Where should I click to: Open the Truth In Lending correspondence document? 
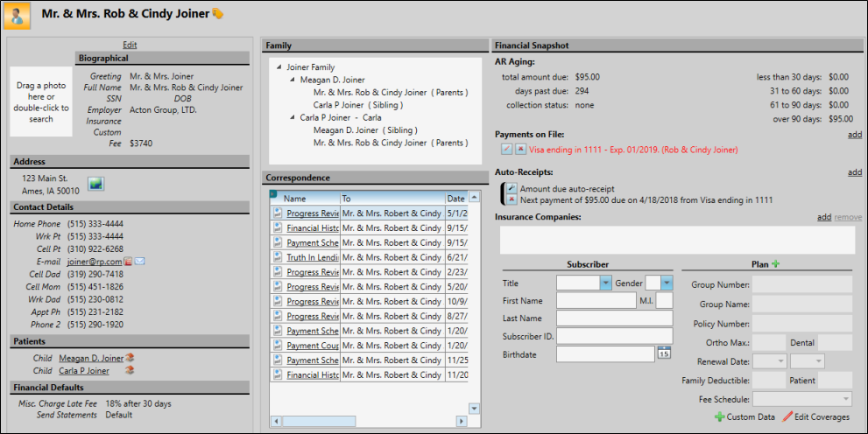point(312,257)
